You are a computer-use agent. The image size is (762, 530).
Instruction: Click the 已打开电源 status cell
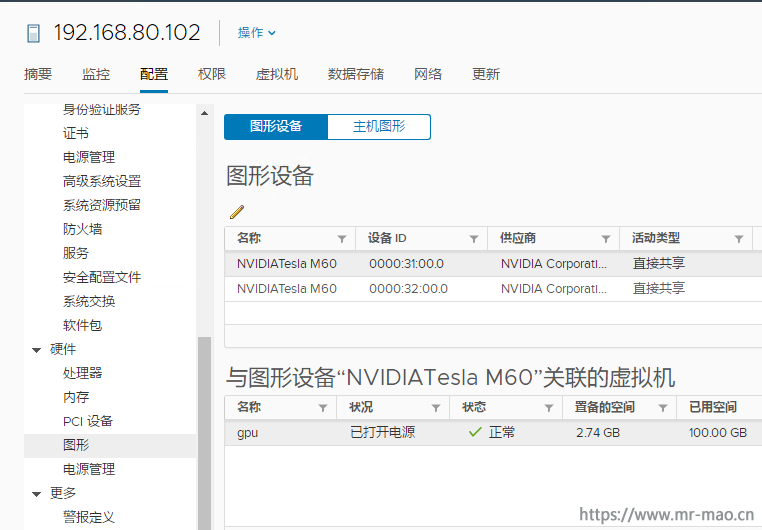pyautogui.click(x=382, y=432)
